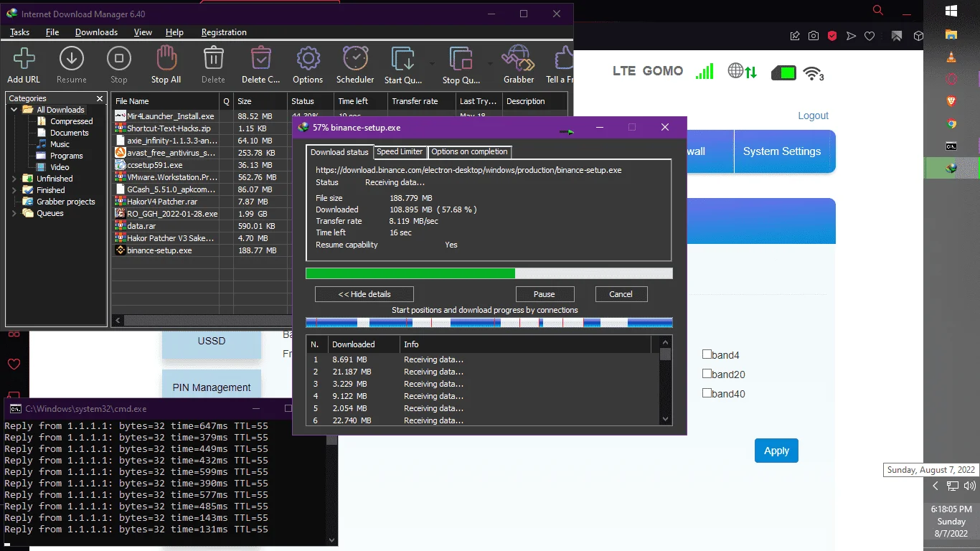Screen dimensions: 980x551
Task: Check the band4 checkbox
Action: coord(707,354)
